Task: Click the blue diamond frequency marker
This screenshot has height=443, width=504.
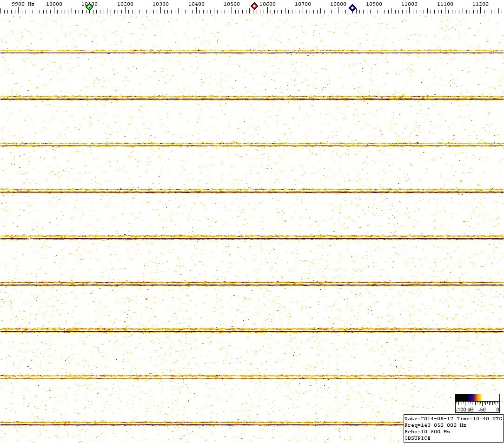Action: [x=352, y=7]
